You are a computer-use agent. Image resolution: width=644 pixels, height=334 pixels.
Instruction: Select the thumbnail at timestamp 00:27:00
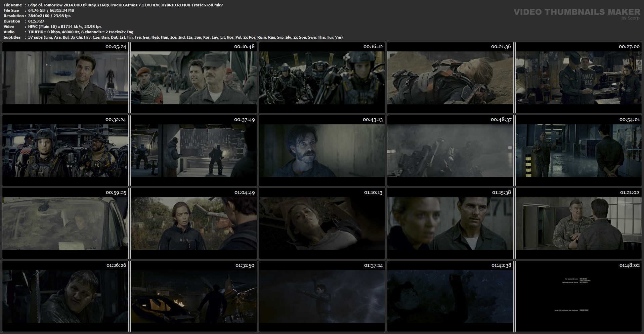tap(578, 78)
